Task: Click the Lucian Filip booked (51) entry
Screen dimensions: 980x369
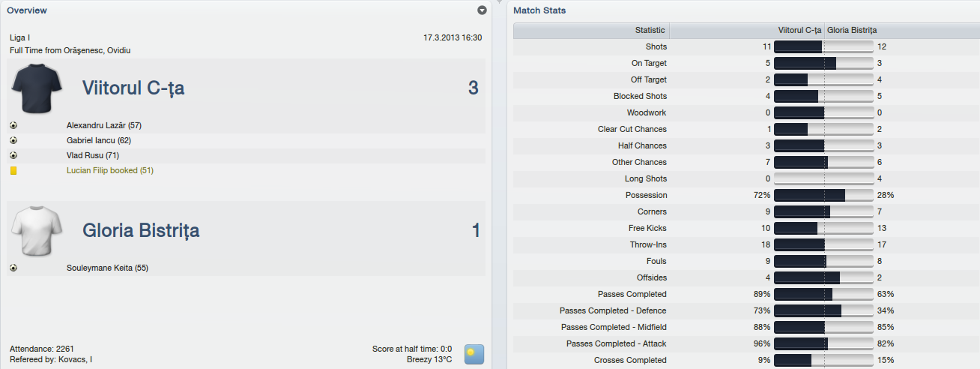Action: pyautogui.click(x=110, y=170)
